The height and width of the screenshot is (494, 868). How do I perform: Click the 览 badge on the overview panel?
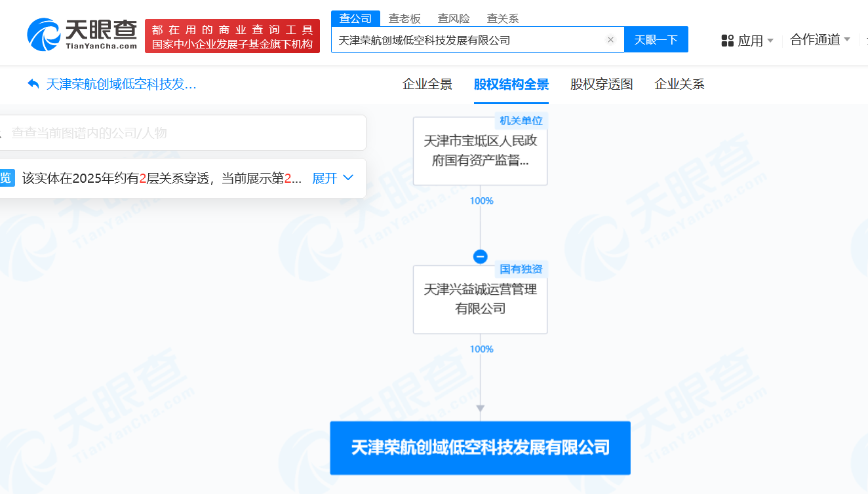point(6,178)
